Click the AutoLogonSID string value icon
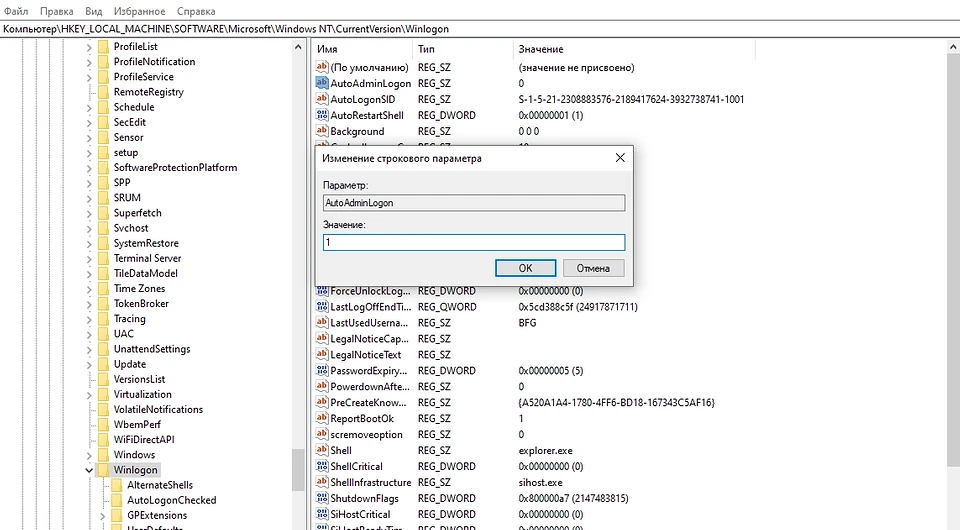This screenshot has height=530, width=960. pos(322,99)
